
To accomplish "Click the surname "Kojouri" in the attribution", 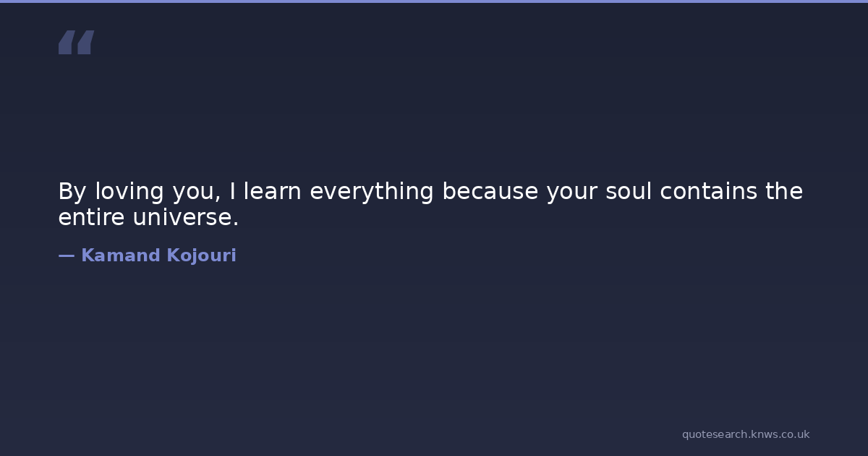I will (x=202, y=256).
